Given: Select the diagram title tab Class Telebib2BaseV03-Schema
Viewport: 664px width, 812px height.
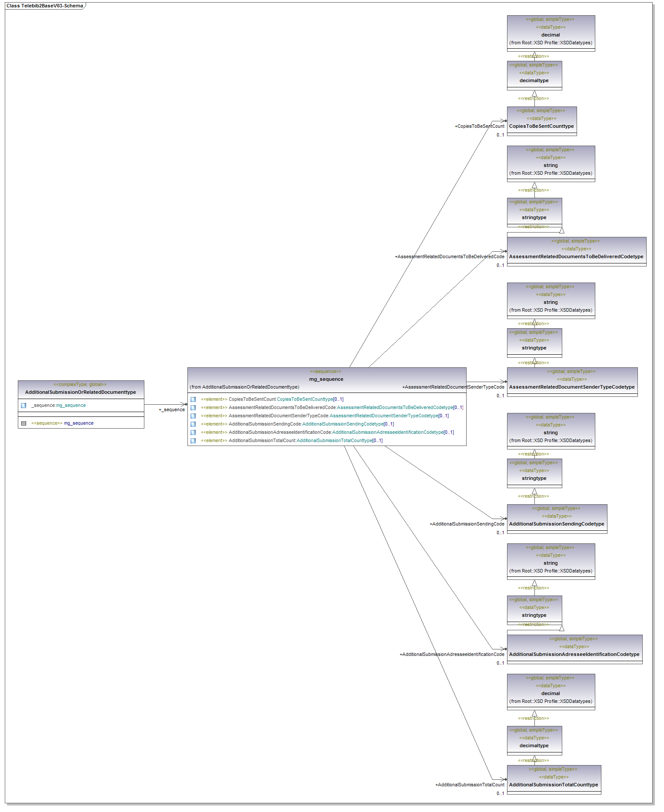Looking at the screenshot, I should point(44,6).
